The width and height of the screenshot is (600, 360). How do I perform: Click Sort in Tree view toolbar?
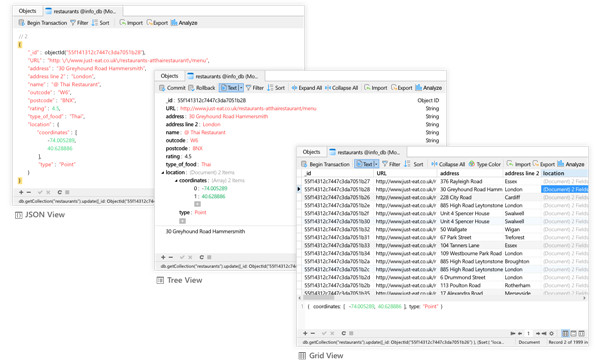pos(276,88)
